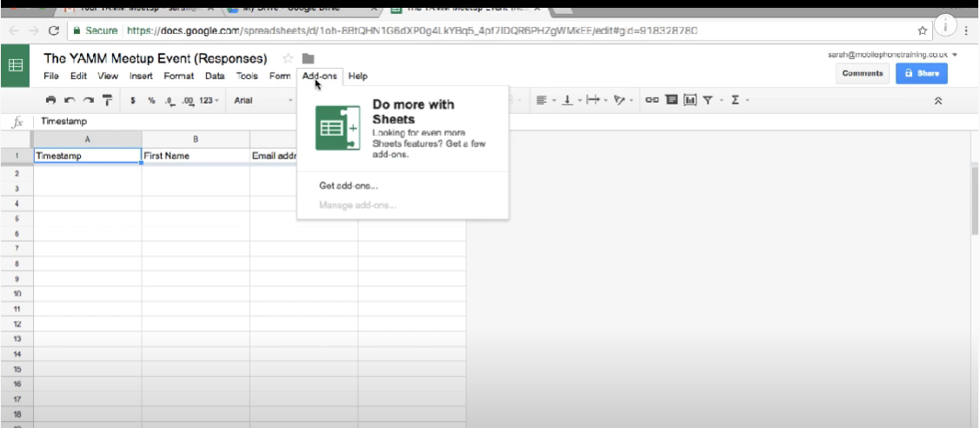Click the browser reload icon
Image resolution: width=980 pixels, height=428 pixels.
click(54, 30)
